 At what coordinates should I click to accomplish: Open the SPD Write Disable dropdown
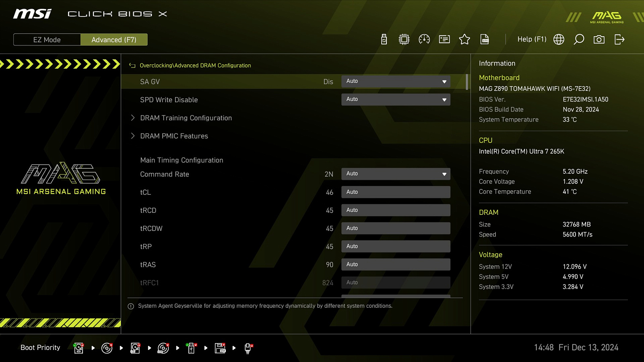396,99
